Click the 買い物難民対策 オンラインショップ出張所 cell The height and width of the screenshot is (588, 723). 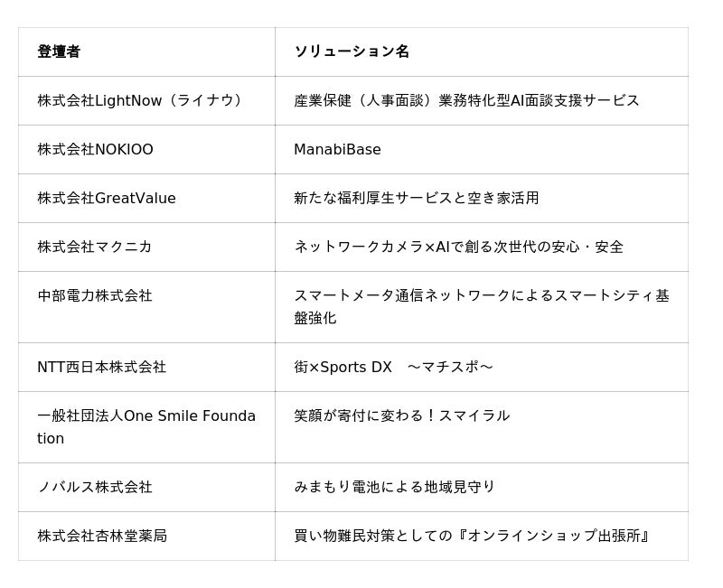(472, 536)
